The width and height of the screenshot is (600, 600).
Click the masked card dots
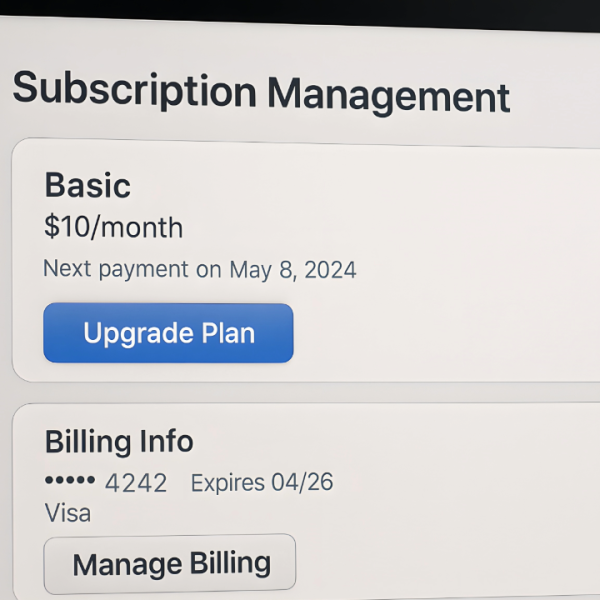tap(70, 482)
